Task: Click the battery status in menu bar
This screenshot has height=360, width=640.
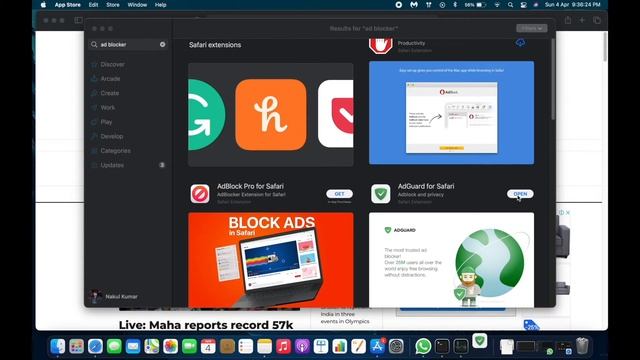Action: pyautogui.click(x=475, y=5)
